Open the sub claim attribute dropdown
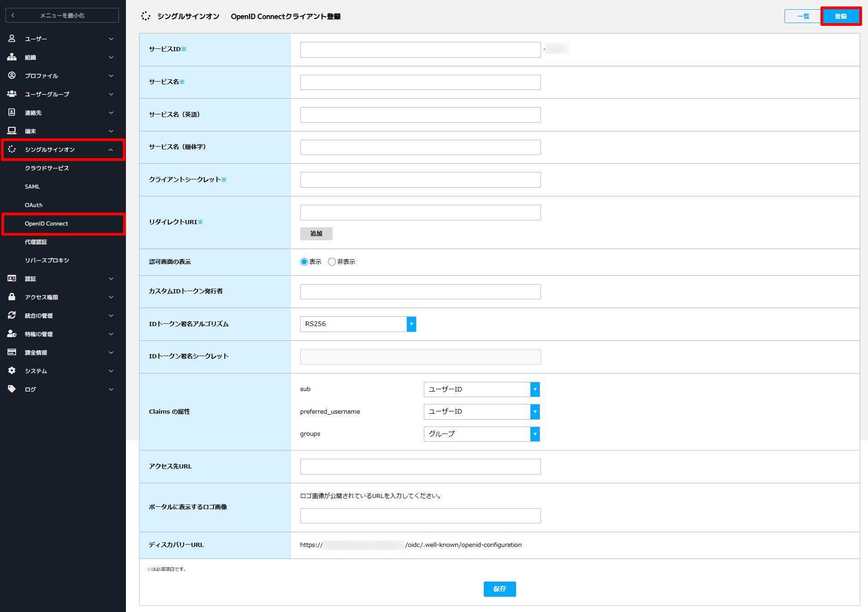The width and height of the screenshot is (868, 612). [482, 390]
